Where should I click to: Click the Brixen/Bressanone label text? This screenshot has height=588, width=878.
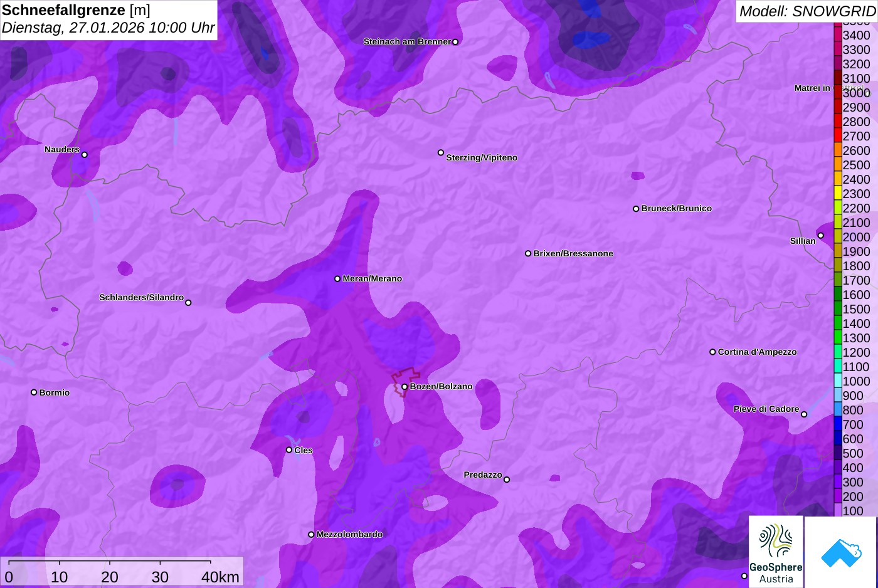coord(573,254)
